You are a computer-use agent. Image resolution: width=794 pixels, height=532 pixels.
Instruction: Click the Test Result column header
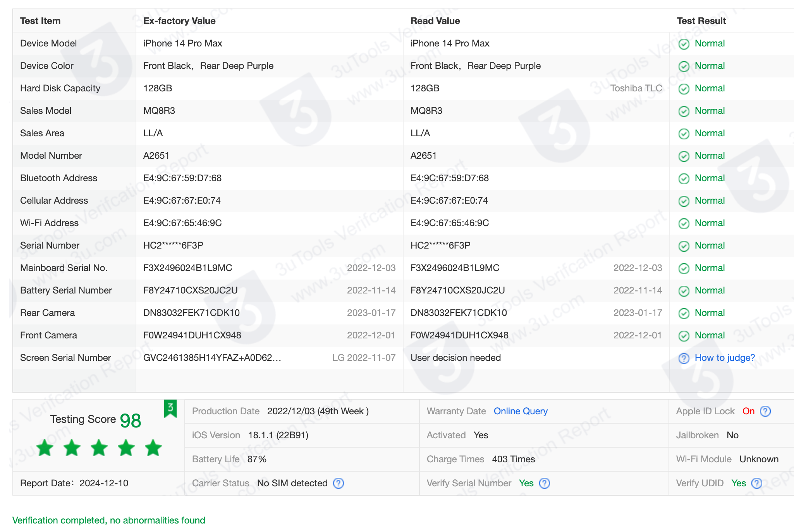[701, 21]
